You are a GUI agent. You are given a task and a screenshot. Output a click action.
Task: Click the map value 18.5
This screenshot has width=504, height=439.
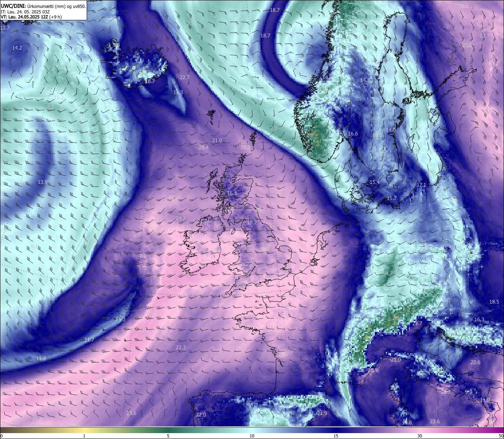[494, 302]
